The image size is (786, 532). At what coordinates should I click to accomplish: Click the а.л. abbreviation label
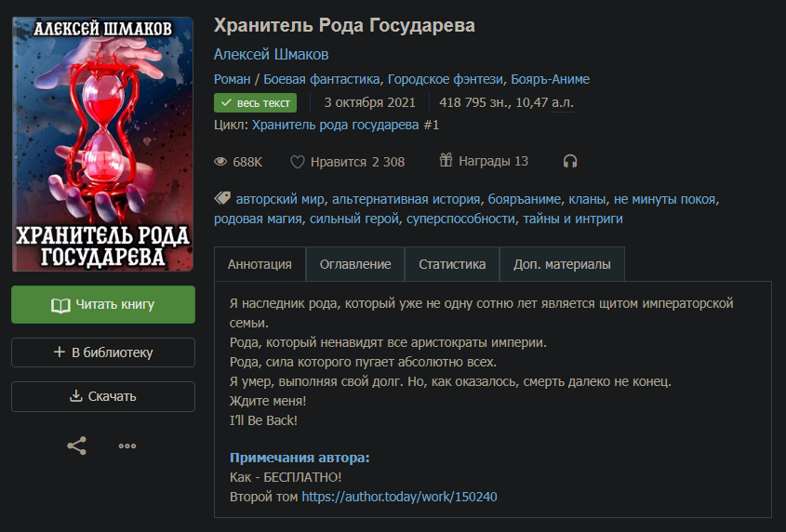click(563, 102)
